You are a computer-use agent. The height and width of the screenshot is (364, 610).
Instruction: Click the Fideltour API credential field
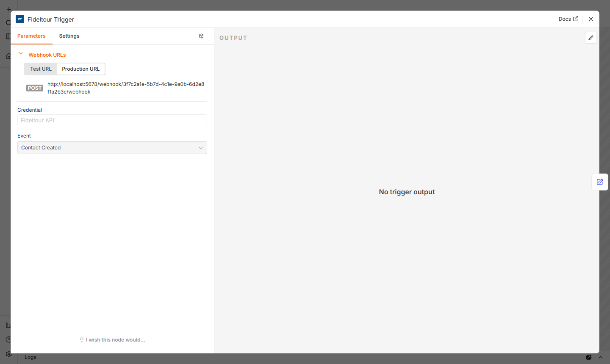pyautogui.click(x=112, y=120)
